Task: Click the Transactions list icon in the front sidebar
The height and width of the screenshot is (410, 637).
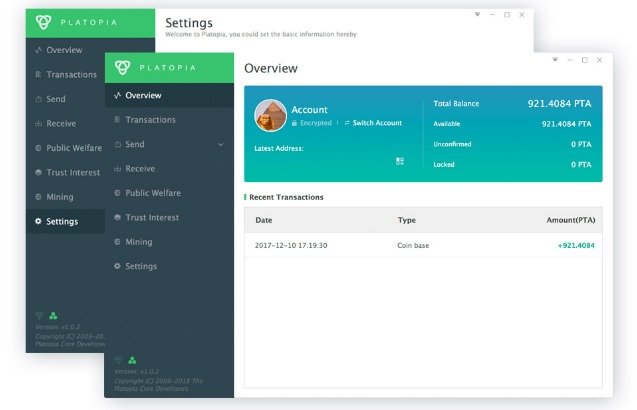Action: [117, 119]
